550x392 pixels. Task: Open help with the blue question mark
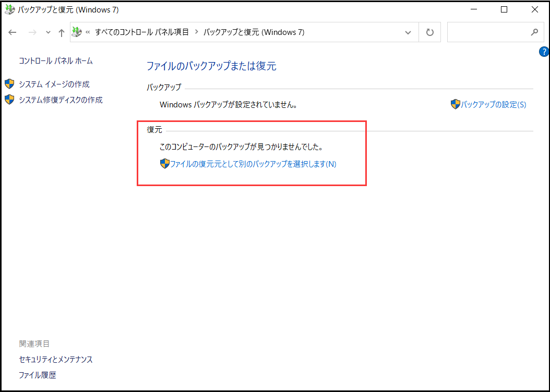tap(544, 52)
